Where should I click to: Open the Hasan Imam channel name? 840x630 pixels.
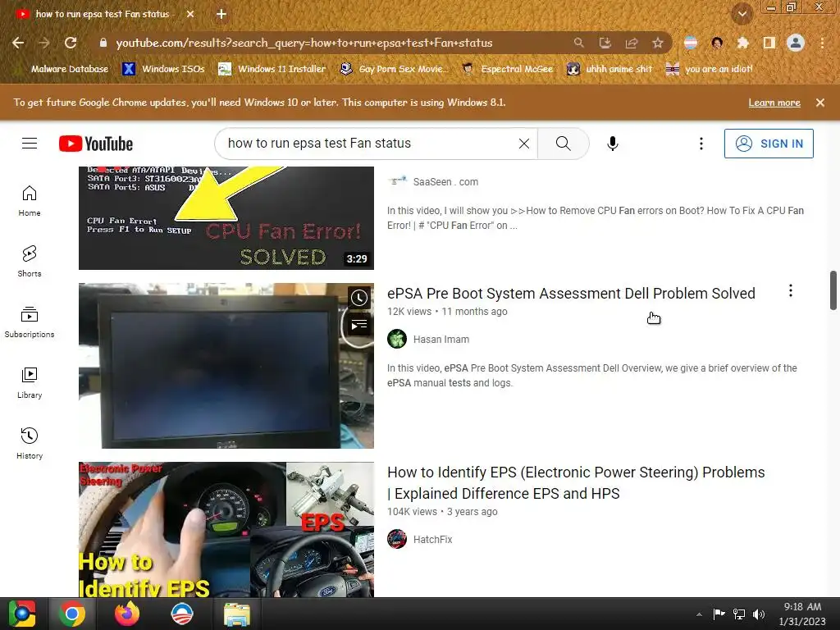pyautogui.click(x=441, y=340)
